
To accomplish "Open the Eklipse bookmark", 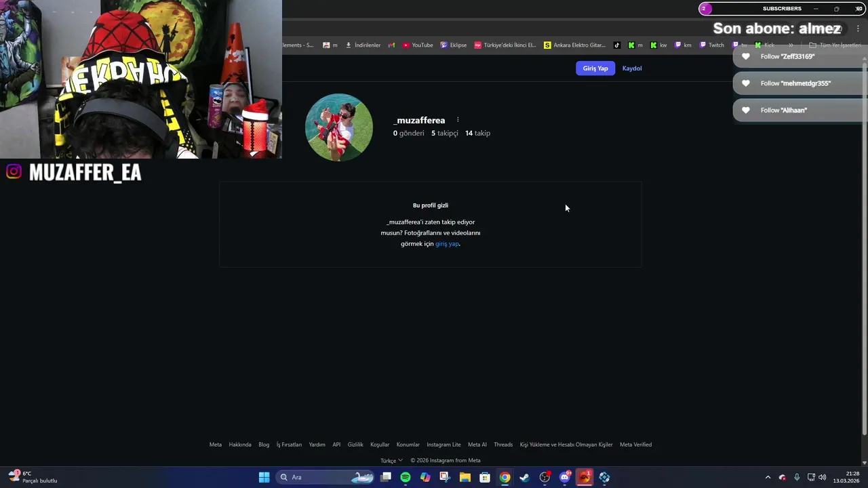I will pos(454,45).
